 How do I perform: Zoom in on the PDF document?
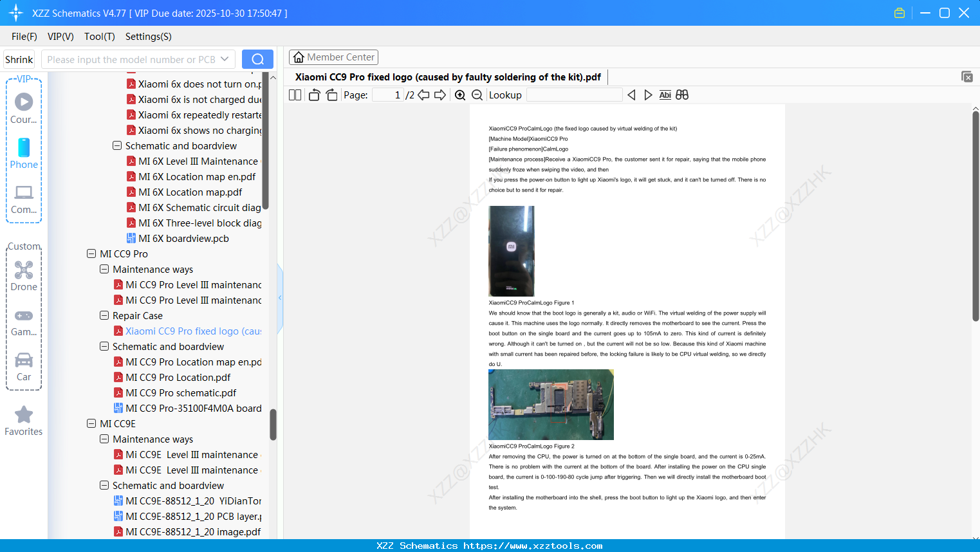coord(460,95)
